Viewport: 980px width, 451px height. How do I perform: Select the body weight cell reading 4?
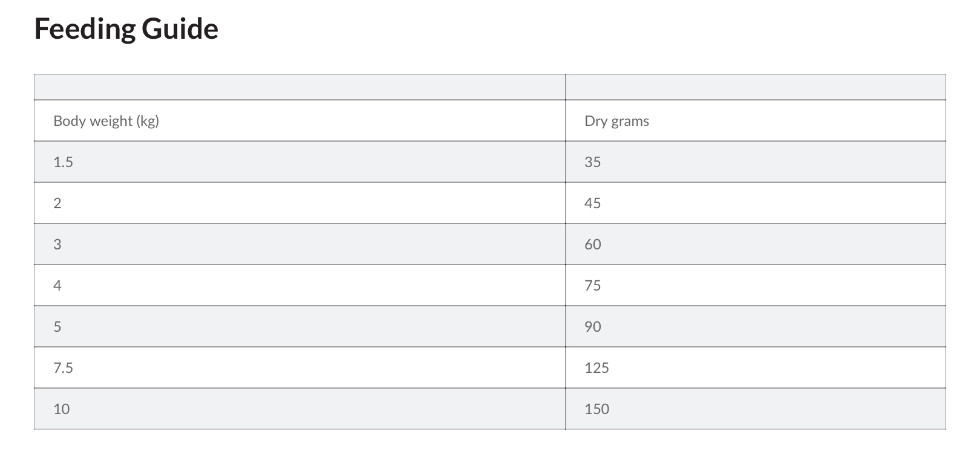pyautogui.click(x=57, y=286)
